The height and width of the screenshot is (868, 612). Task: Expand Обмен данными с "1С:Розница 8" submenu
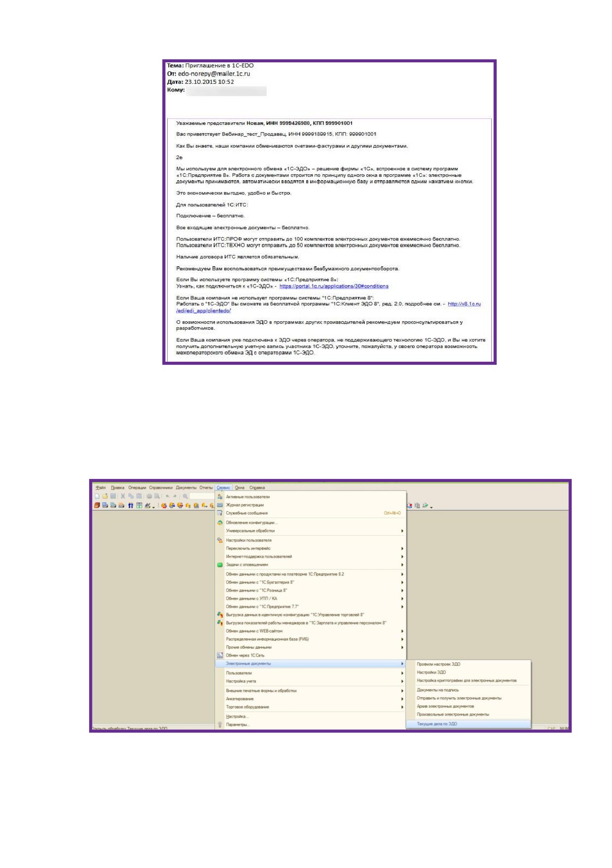tap(311, 590)
